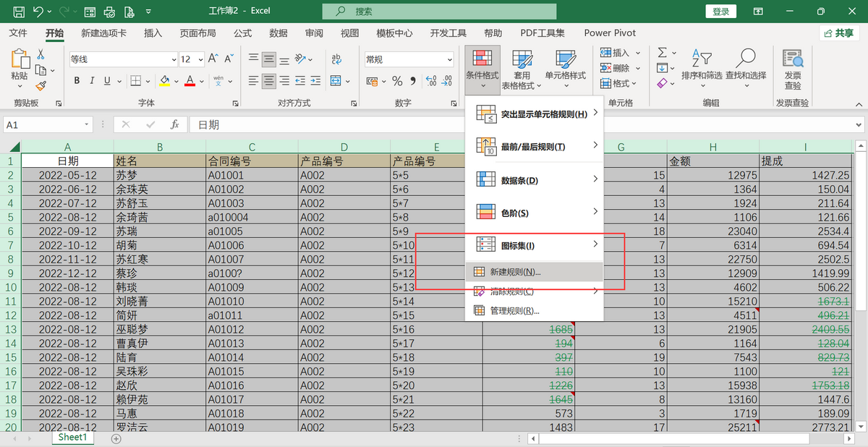Switch to the 公式 ribbon tab

click(x=243, y=33)
